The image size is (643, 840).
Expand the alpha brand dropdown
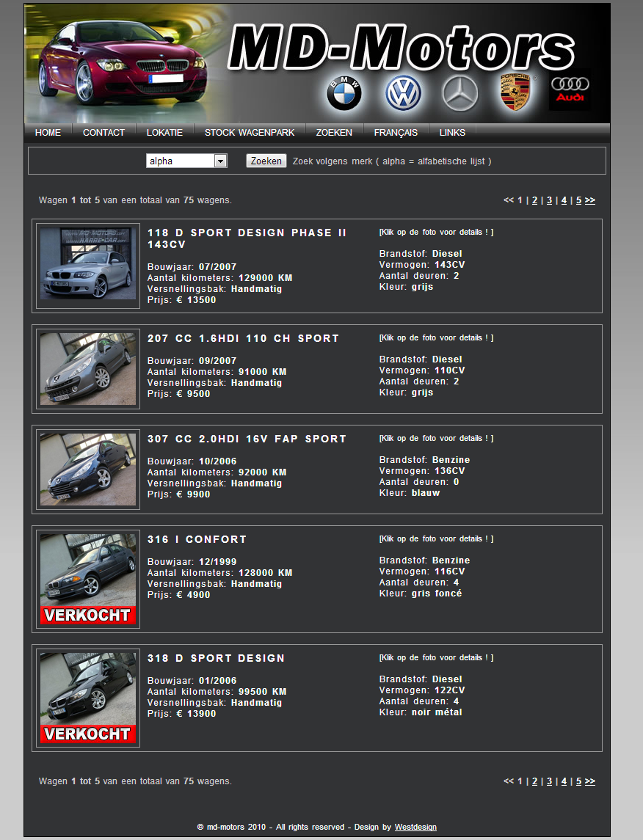186,161
